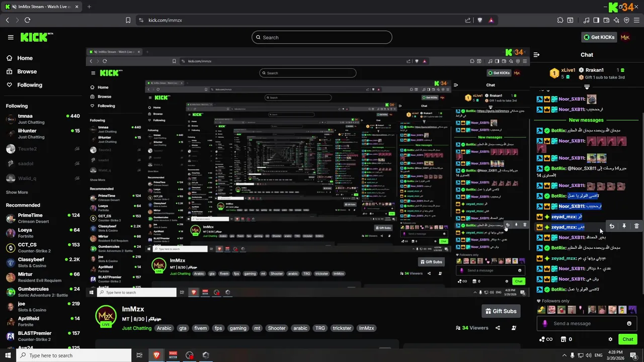Bookmark this page icon in address bar
The image size is (644, 362).
[128, 20]
